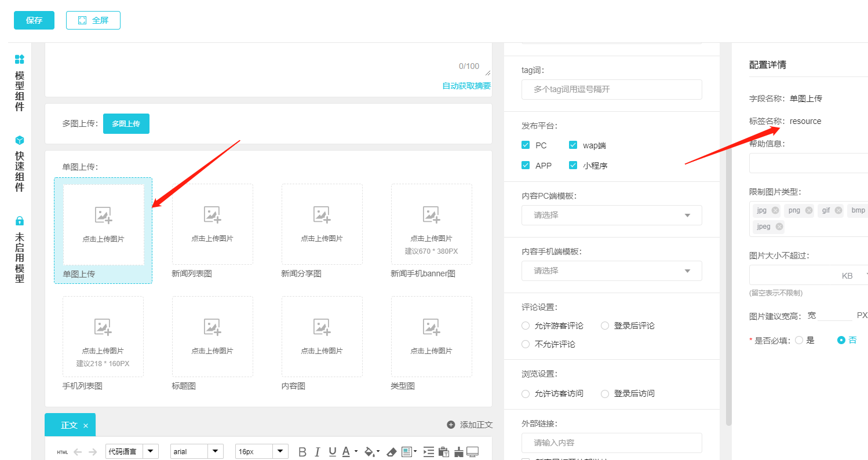The height and width of the screenshot is (460, 868).
Task: Open HTML source view in editor
Action: [x=62, y=452]
